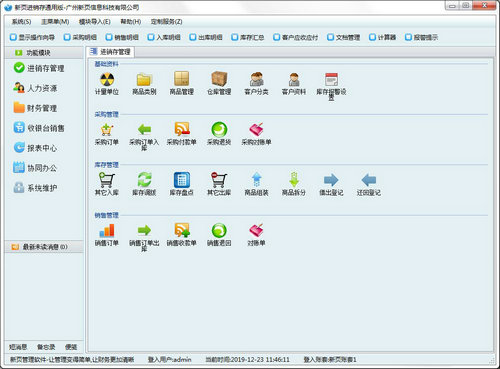Click 入库明细 toolbar item

click(x=164, y=37)
